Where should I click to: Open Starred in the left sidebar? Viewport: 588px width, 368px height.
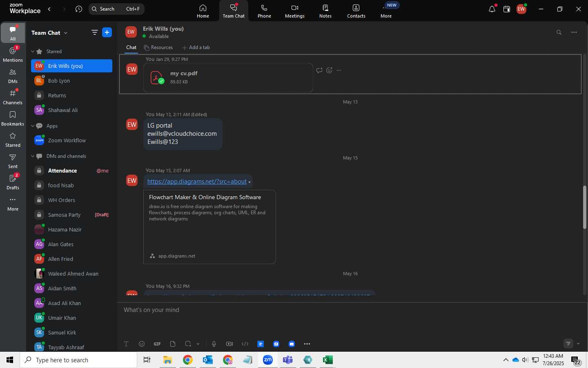click(13, 139)
